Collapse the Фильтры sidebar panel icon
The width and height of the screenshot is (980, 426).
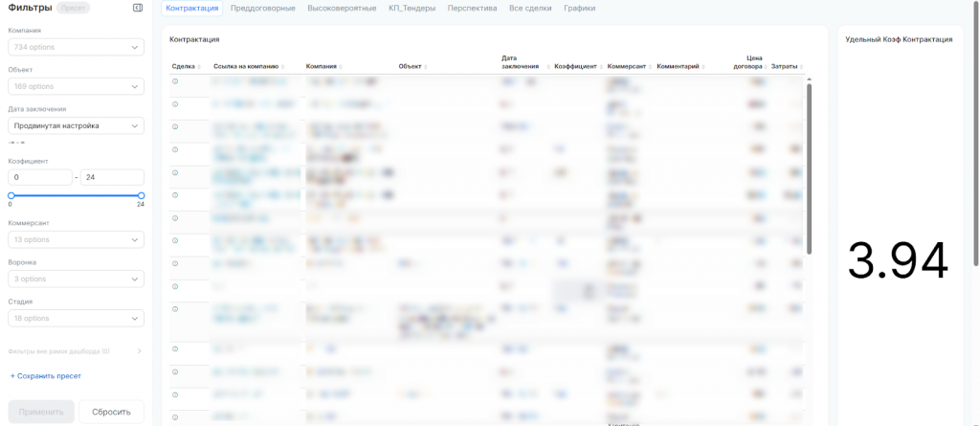click(x=138, y=8)
